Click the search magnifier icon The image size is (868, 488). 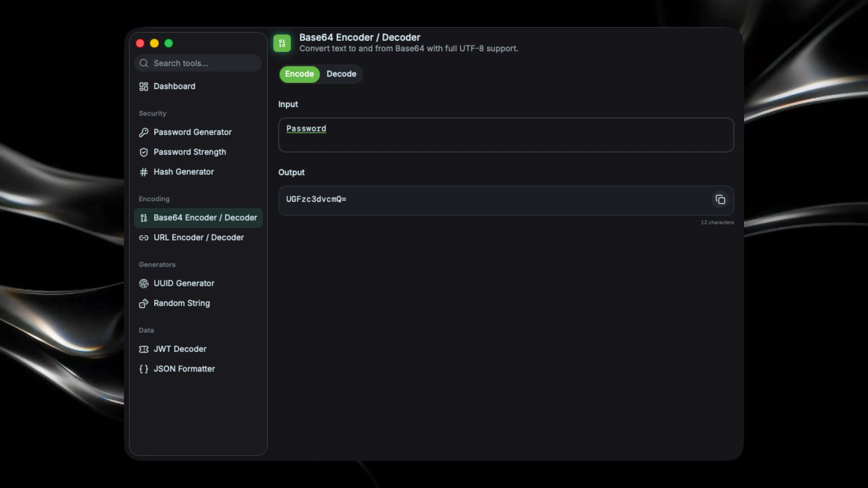point(144,63)
